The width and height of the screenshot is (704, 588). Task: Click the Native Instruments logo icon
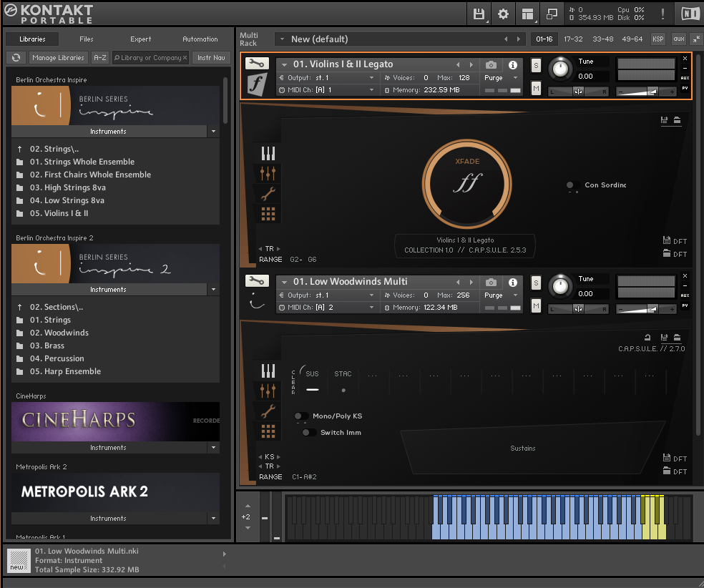[x=690, y=14]
